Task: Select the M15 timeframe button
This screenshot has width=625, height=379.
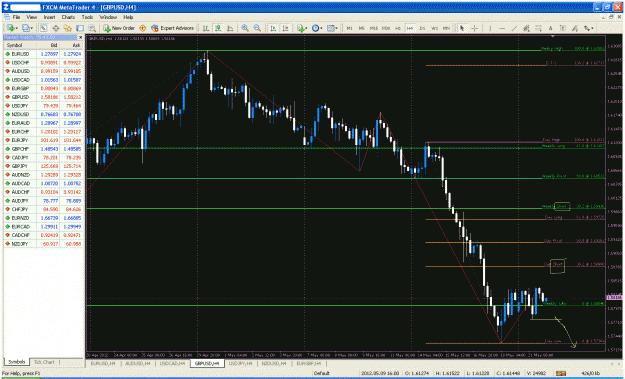Action: (374, 28)
